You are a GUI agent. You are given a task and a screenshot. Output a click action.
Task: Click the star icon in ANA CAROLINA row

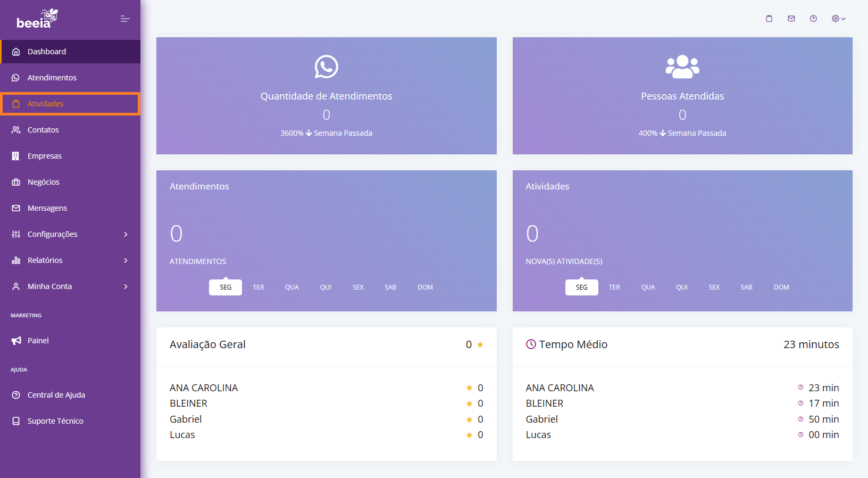pyautogui.click(x=469, y=388)
